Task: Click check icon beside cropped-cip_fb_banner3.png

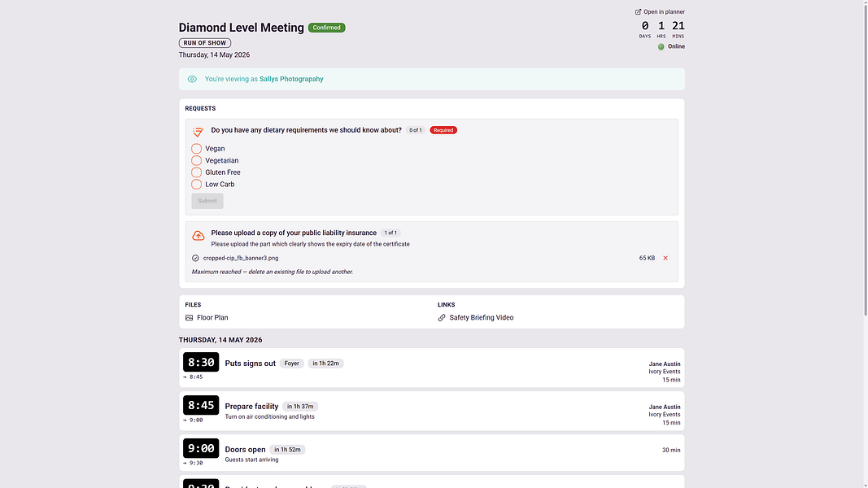Action: point(195,258)
